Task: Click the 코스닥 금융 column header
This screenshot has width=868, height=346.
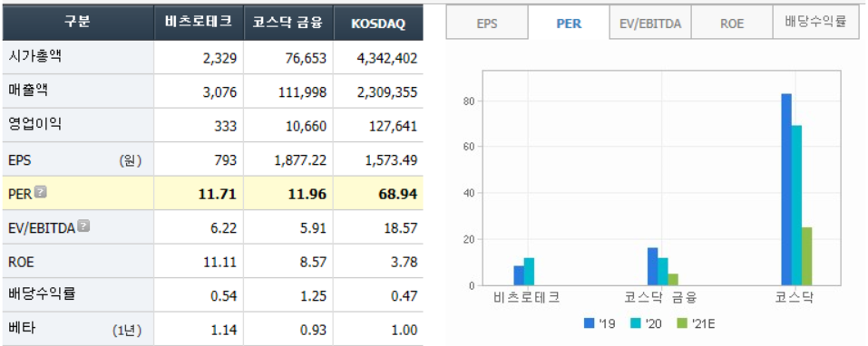Action: coord(288,23)
